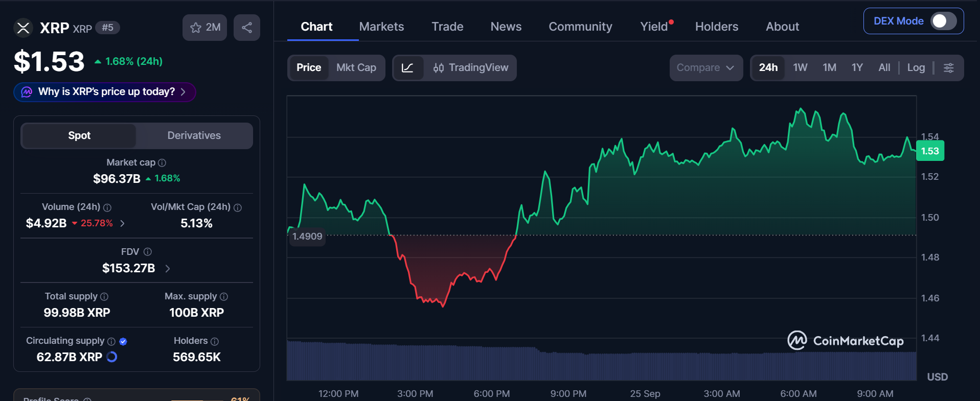Switch to Mkt Cap chart mode
The width and height of the screenshot is (980, 401).
tap(356, 68)
